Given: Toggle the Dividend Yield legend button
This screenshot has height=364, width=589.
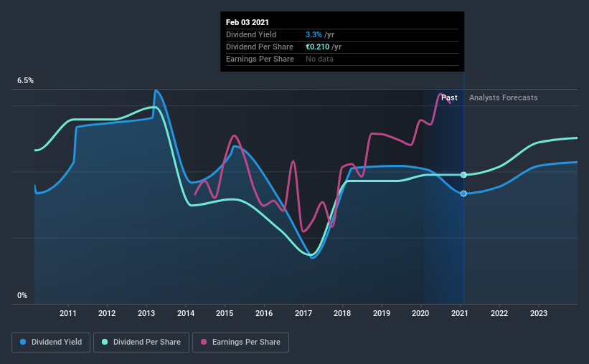Looking at the screenshot, I should [x=51, y=343].
